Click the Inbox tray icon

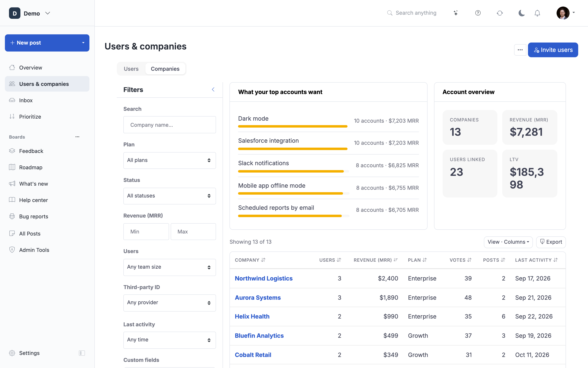click(12, 100)
